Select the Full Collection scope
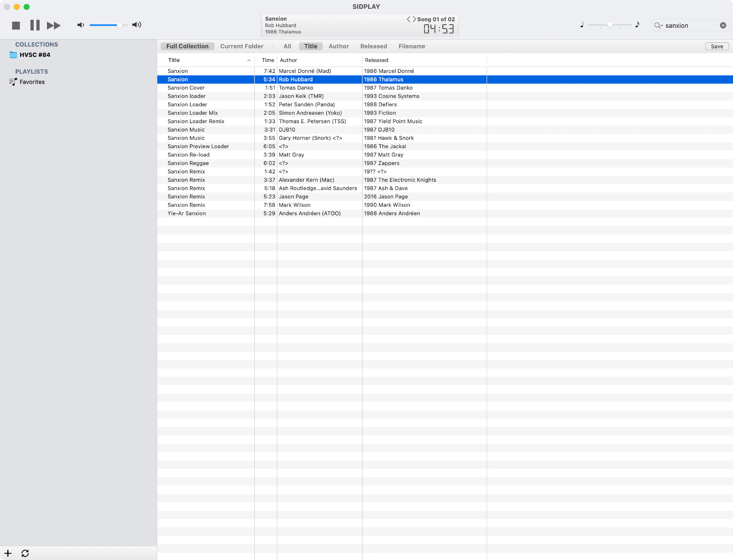The image size is (733, 560). [x=187, y=46]
